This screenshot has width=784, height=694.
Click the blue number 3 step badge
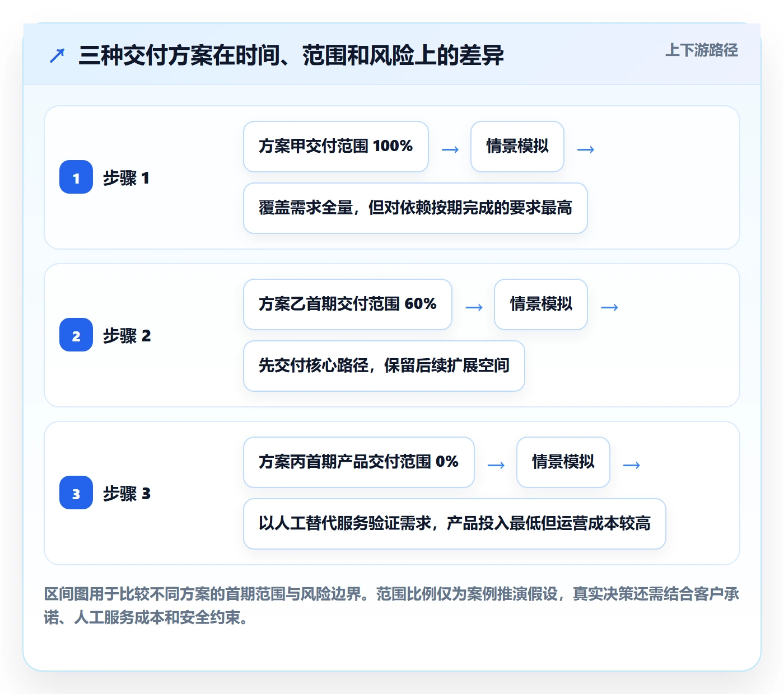[76, 493]
